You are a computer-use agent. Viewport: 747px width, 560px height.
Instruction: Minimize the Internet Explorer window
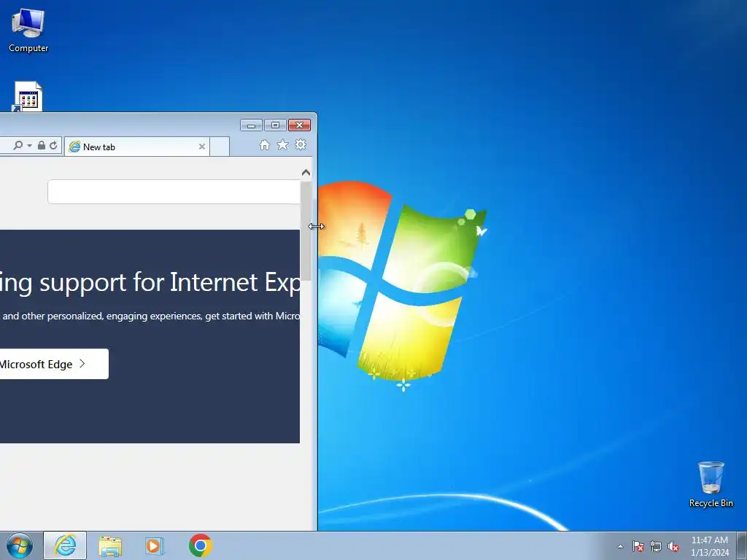coord(251,125)
